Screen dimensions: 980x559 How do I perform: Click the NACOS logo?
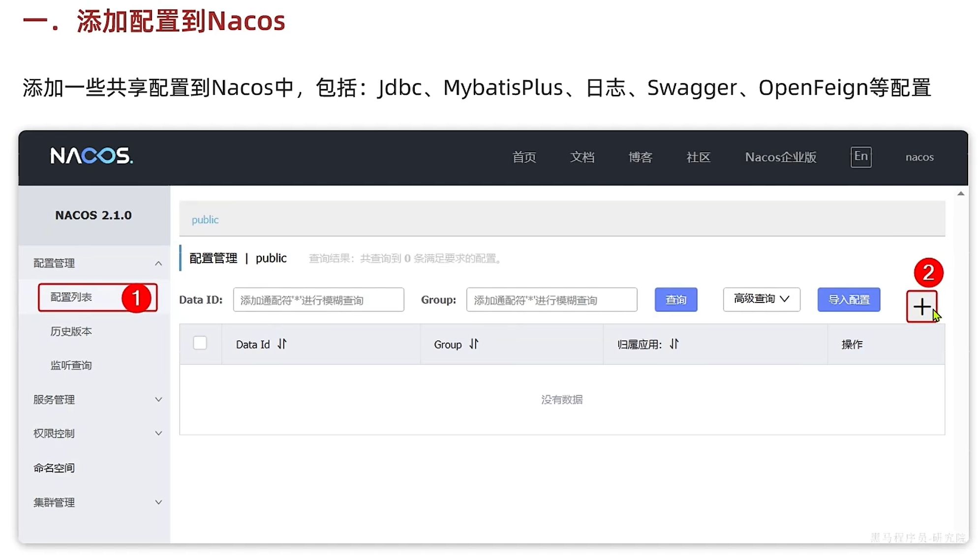click(92, 156)
